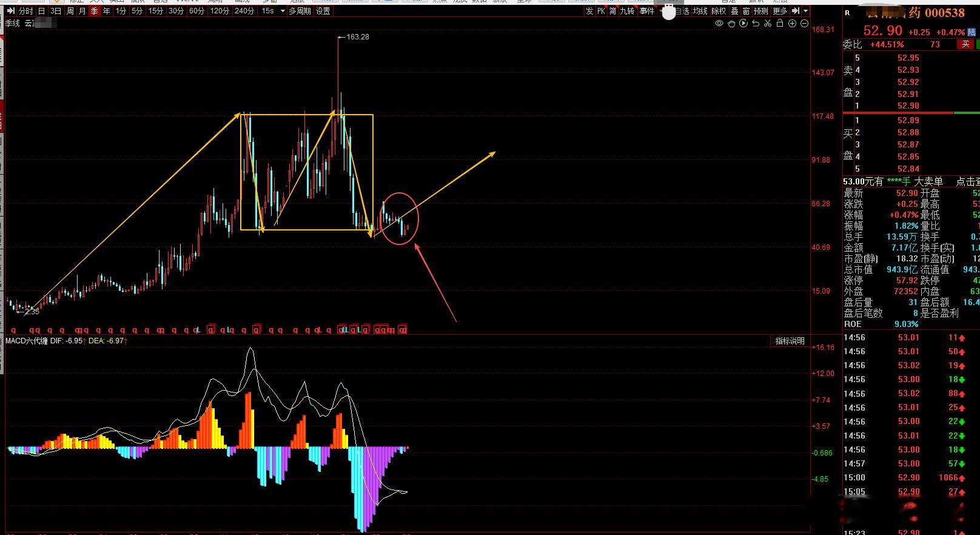
Task: Toggle the chart lock icon
Action: coord(780,23)
